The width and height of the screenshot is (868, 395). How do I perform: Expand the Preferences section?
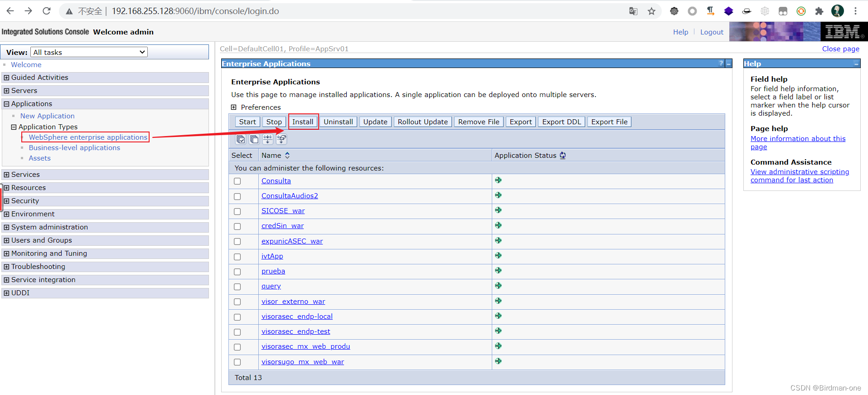(x=233, y=107)
